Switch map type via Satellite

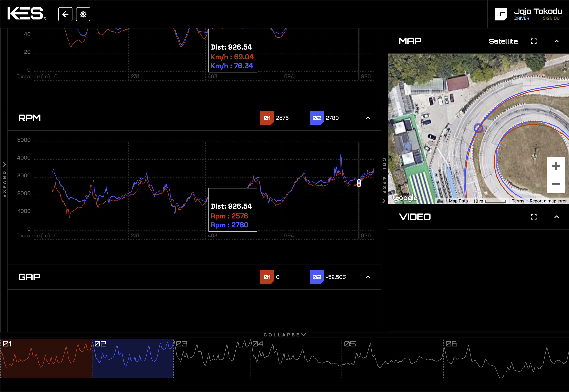[503, 41]
